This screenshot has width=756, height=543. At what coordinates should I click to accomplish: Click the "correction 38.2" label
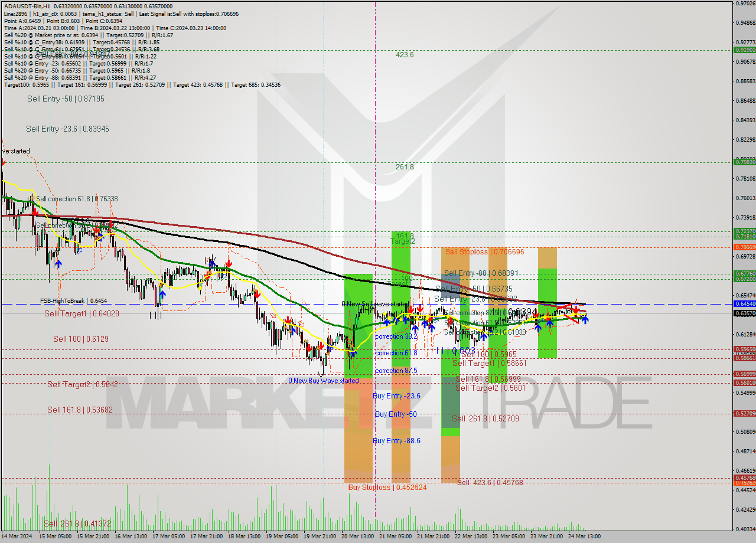[x=396, y=336]
